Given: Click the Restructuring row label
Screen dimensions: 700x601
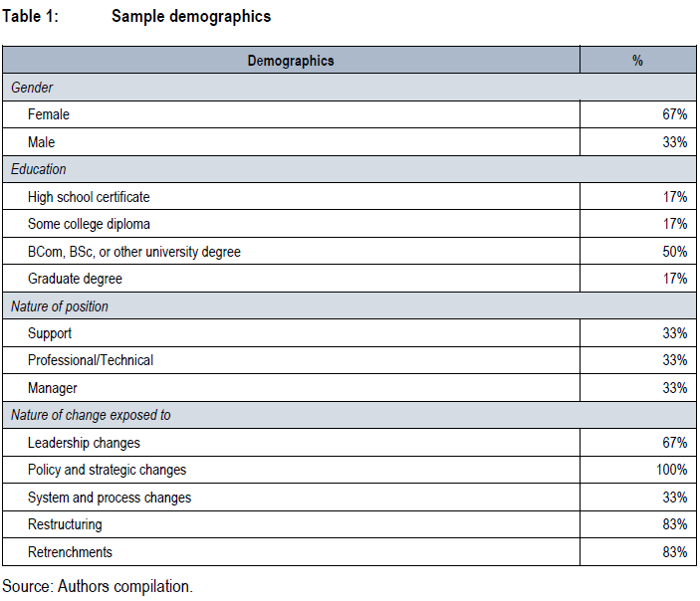Looking at the screenshot, I should click(x=65, y=524).
